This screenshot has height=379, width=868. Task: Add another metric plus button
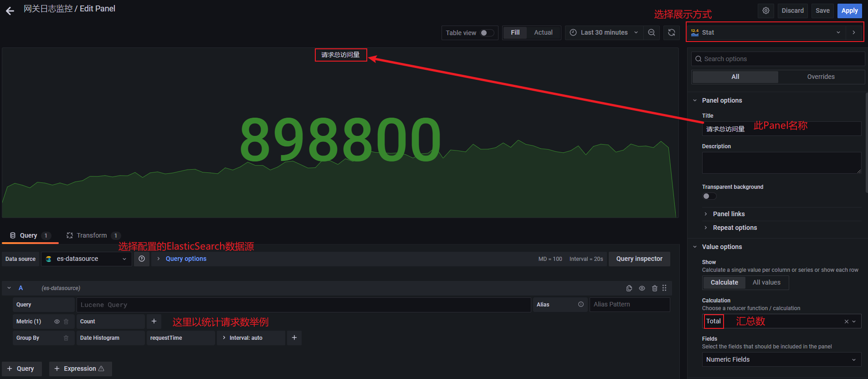coord(154,322)
